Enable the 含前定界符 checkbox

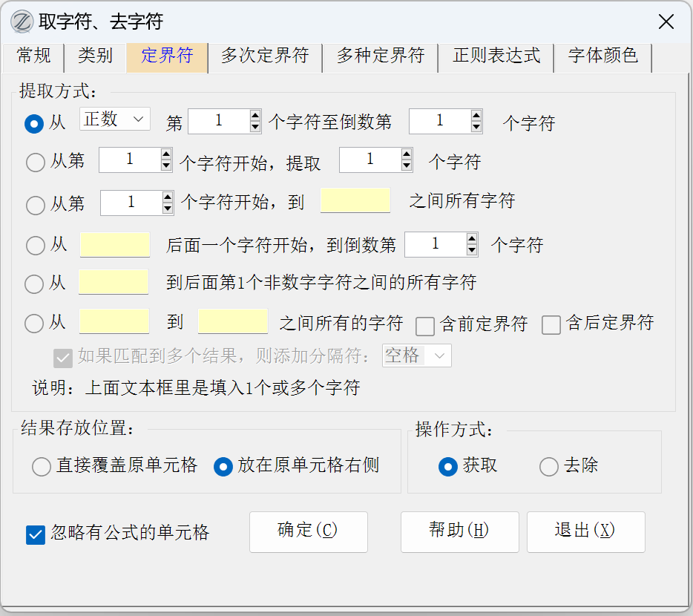pyautogui.click(x=425, y=325)
